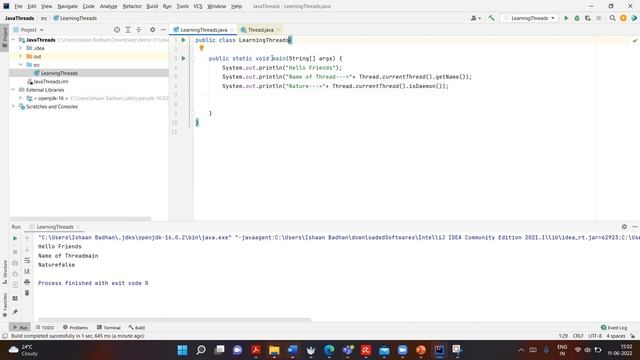Screen dimensions: 640x360
Task: Run with coverage from the top toolbar
Action: [588, 18]
